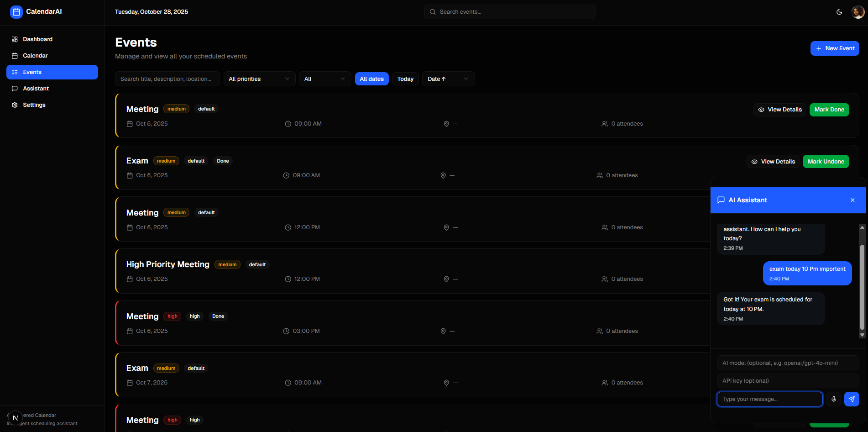
Task: Click the CalendarAI logo icon
Action: [x=16, y=12]
